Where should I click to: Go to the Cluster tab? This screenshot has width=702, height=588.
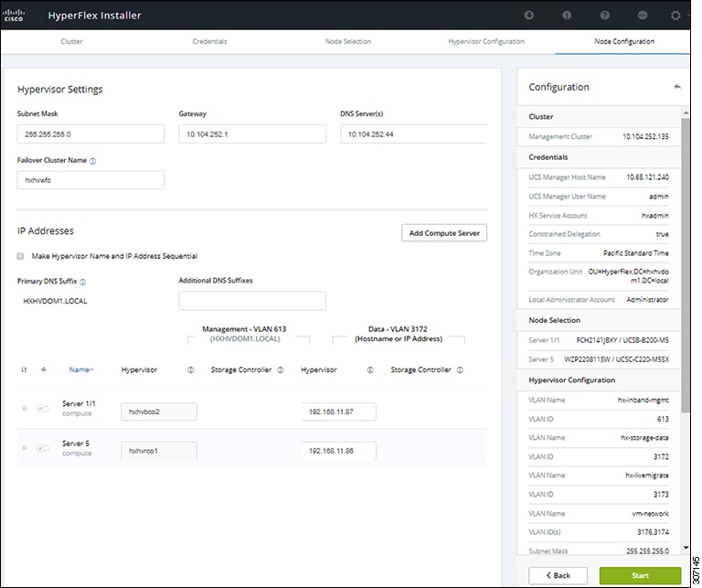pyautogui.click(x=71, y=41)
